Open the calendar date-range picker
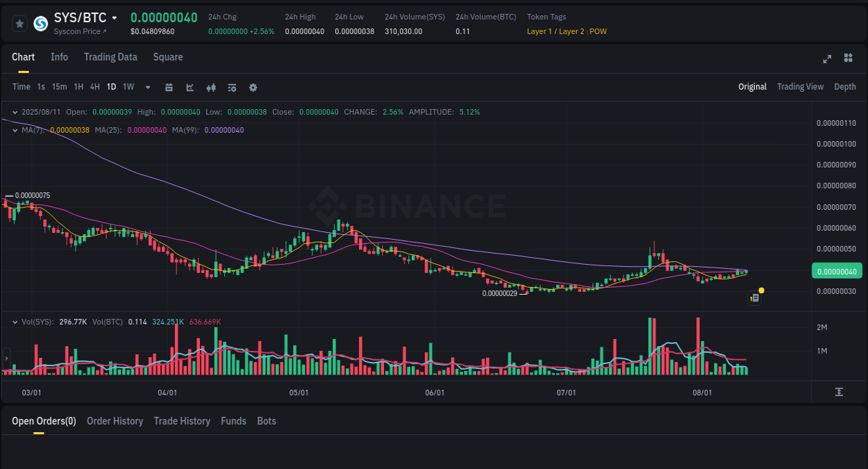This screenshot has width=868, height=469. click(169, 87)
